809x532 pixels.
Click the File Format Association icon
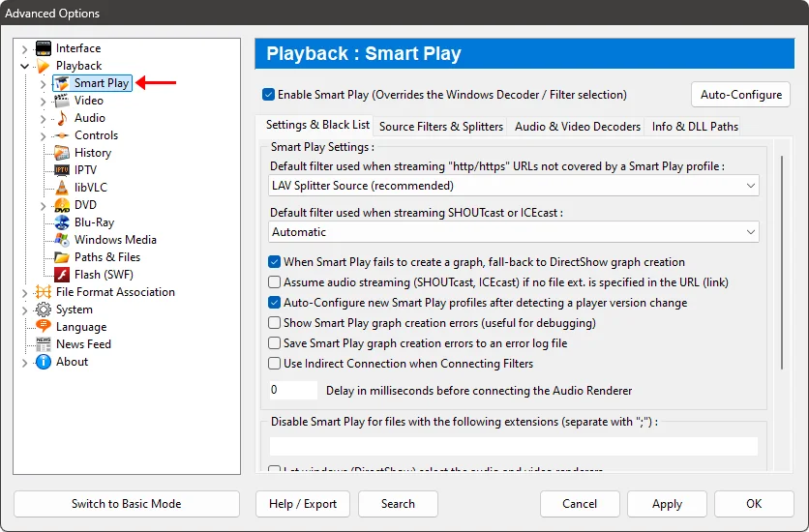click(44, 292)
